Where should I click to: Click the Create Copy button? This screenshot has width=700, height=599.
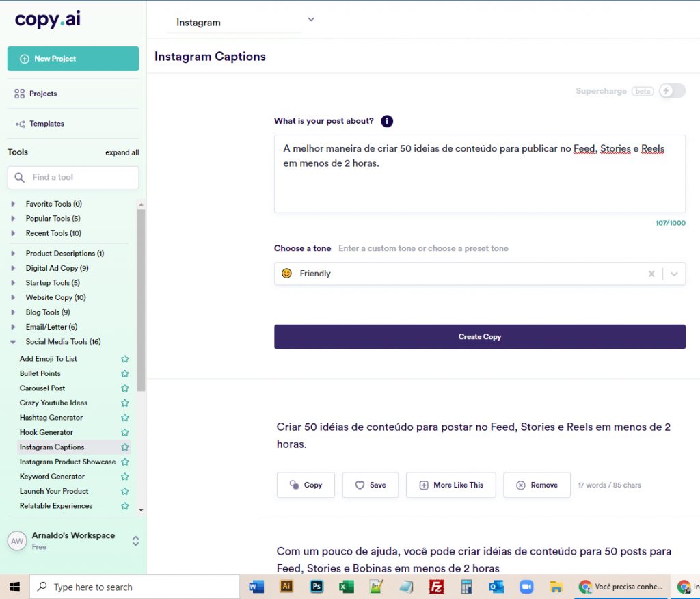point(480,337)
